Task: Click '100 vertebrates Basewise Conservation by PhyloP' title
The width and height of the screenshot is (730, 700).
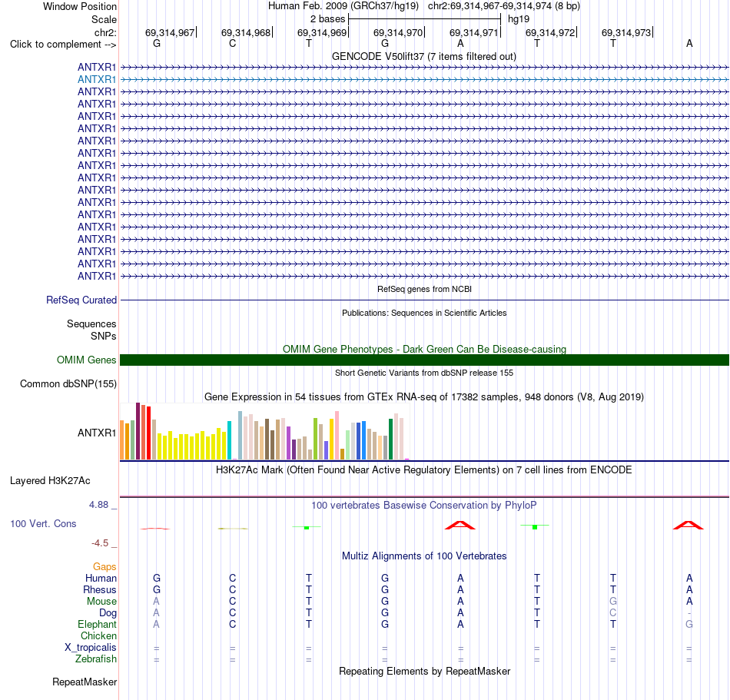Action: 423,505
